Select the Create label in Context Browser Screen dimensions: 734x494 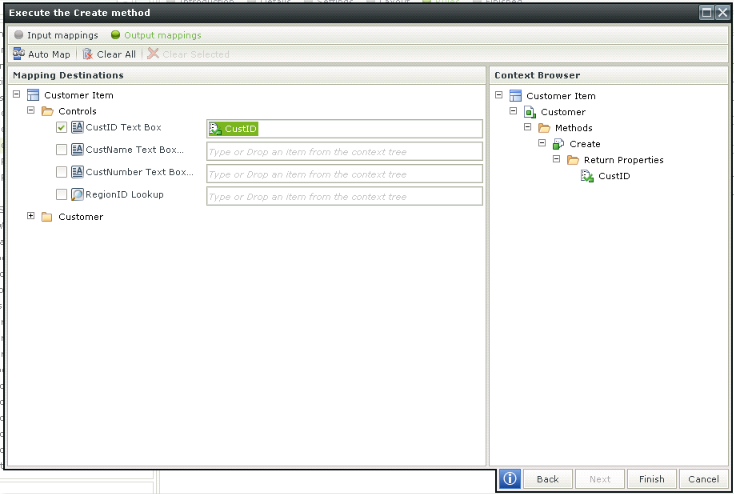(x=585, y=144)
